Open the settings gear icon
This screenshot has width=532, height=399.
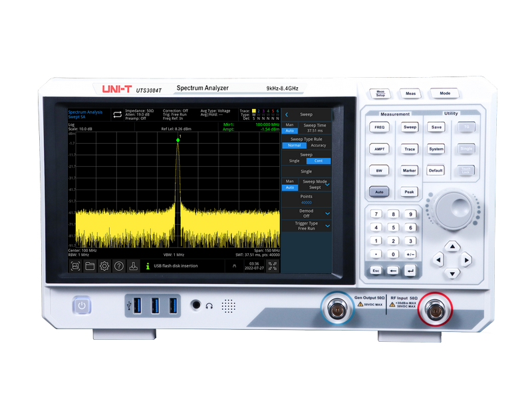coord(104,266)
